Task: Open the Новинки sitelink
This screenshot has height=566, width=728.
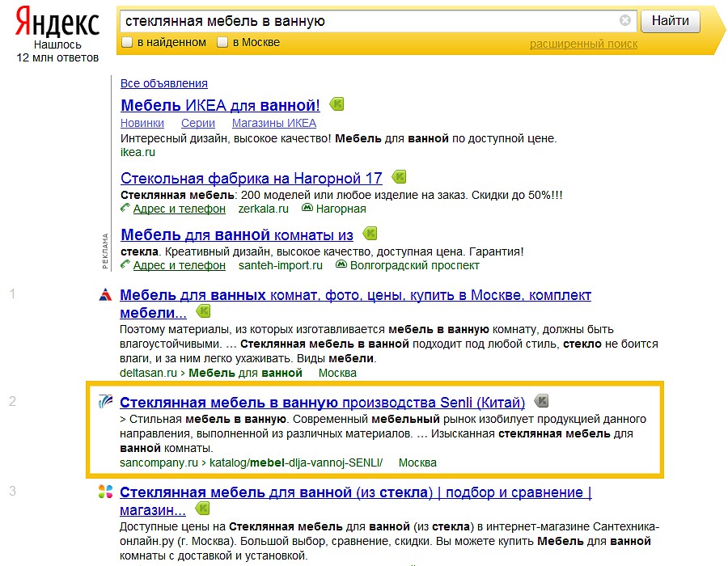Action: click(x=142, y=123)
